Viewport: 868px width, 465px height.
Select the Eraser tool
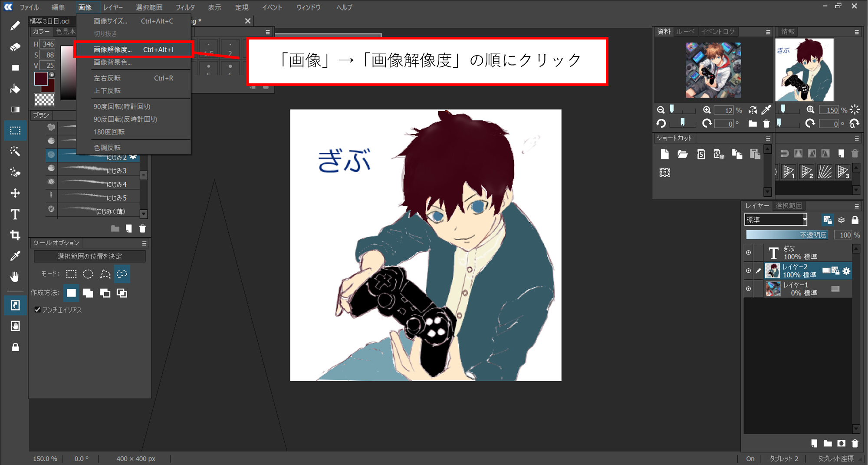pos(15,47)
